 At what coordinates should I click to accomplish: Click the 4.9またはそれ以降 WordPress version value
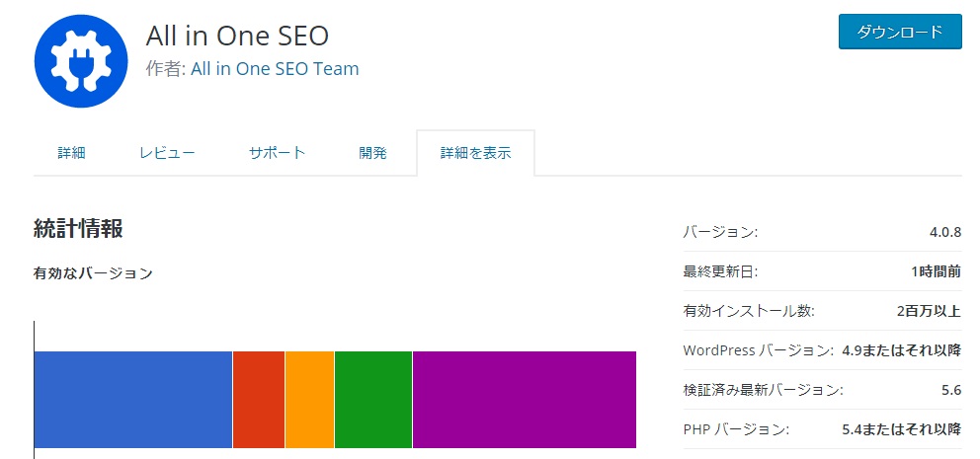pos(902,350)
